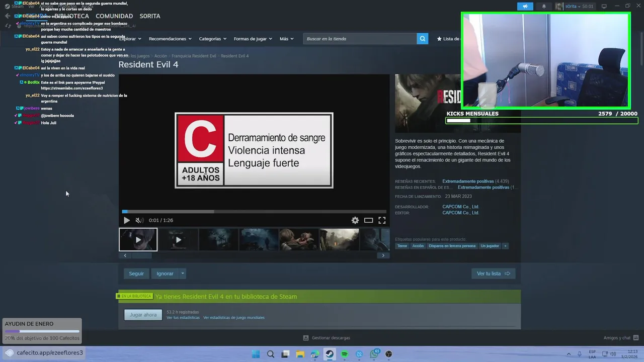Expand the Explorar store menu
This screenshot has width=644, height=362.
click(x=130, y=39)
